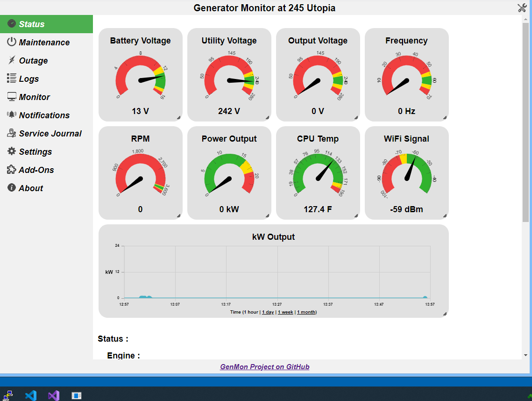Click the scrollbar up arrow
The height and width of the screenshot is (401, 532).
(x=525, y=19)
